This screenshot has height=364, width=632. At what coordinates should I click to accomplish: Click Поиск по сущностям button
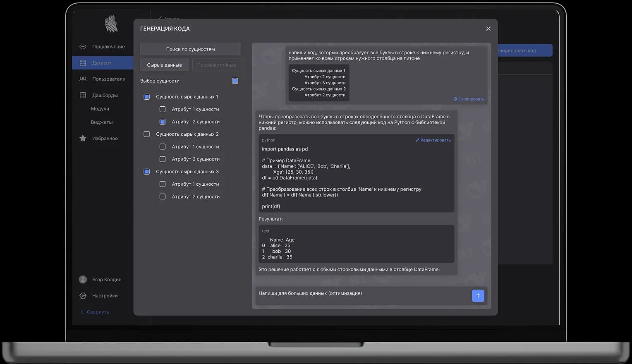click(190, 49)
